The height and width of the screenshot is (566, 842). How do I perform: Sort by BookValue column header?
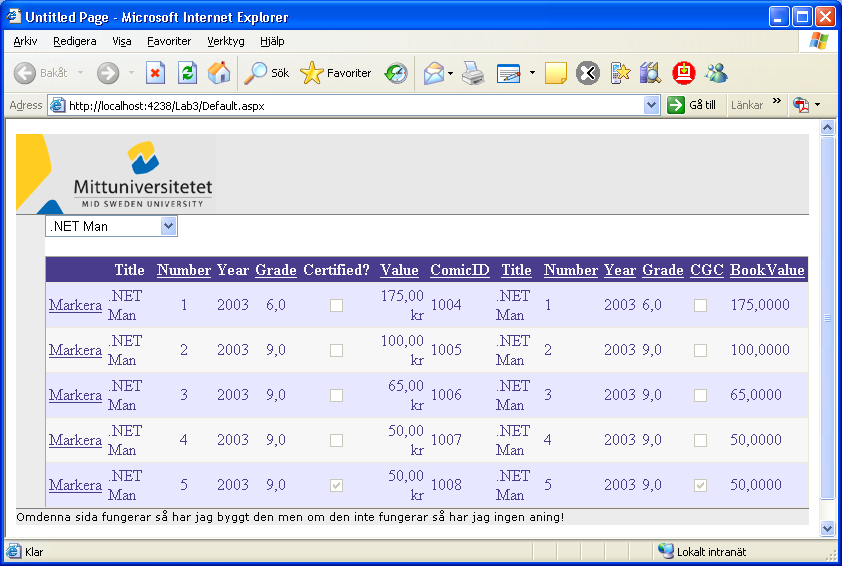point(767,270)
